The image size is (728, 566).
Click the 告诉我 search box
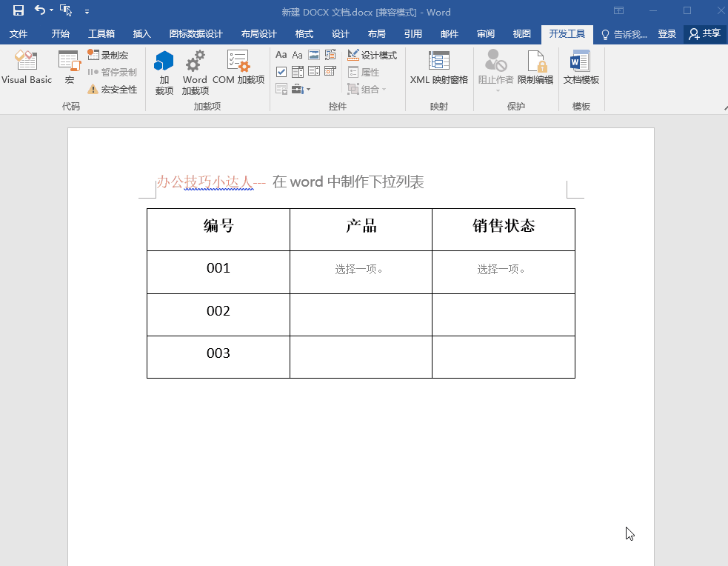point(624,34)
